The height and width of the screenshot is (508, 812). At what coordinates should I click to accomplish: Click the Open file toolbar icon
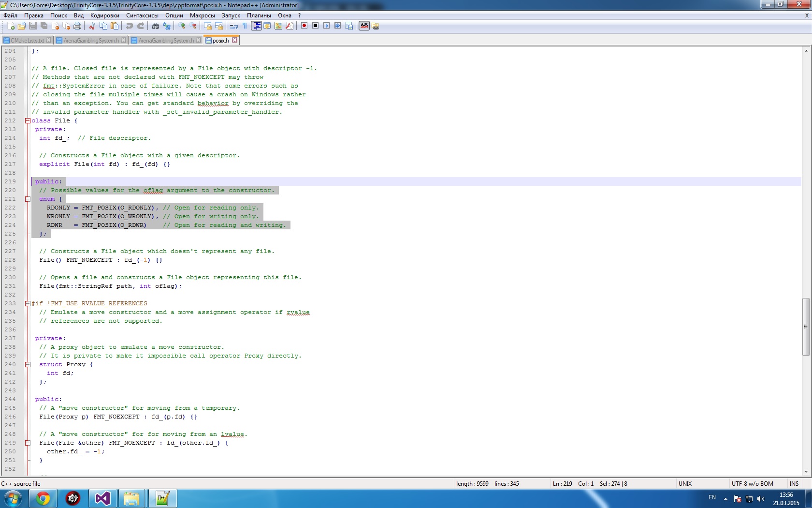point(22,26)
